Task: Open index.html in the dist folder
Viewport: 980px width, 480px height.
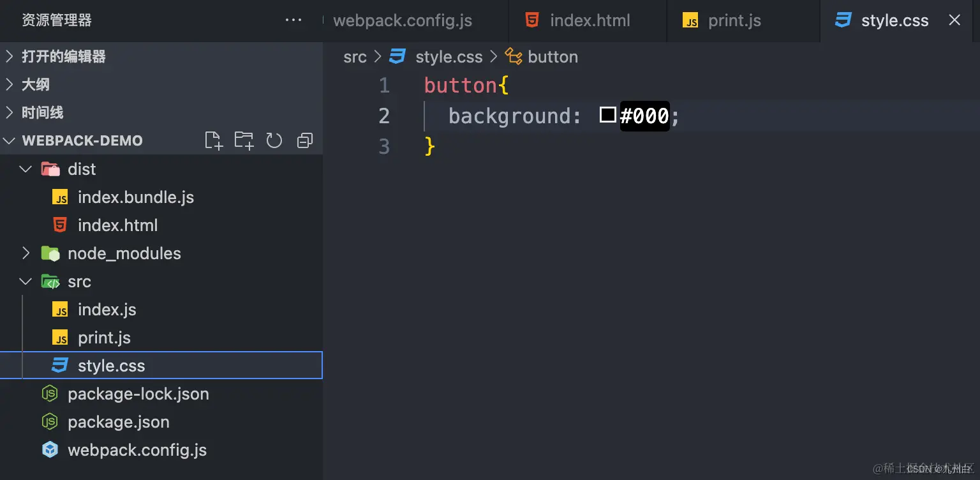Action: 117,225
